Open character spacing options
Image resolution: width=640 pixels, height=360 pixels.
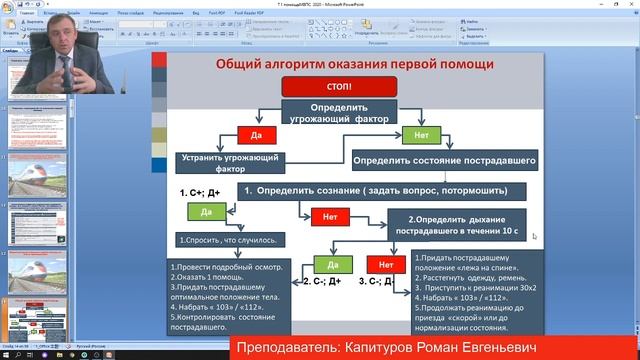(x=162, y=34)
